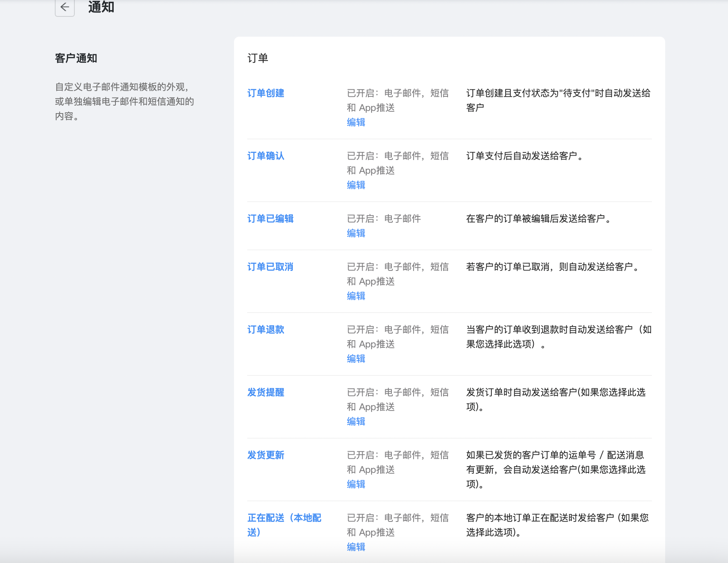Open the 订单创建 notification template
This screenshot has height=563, width=728.
pyautogui.click(x=266, y=93)
